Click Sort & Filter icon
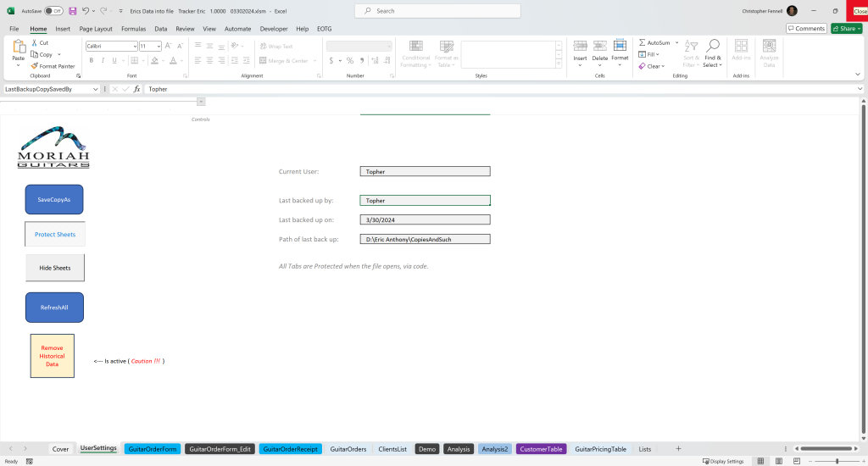868x466 pixels. (x=691, y=46)
